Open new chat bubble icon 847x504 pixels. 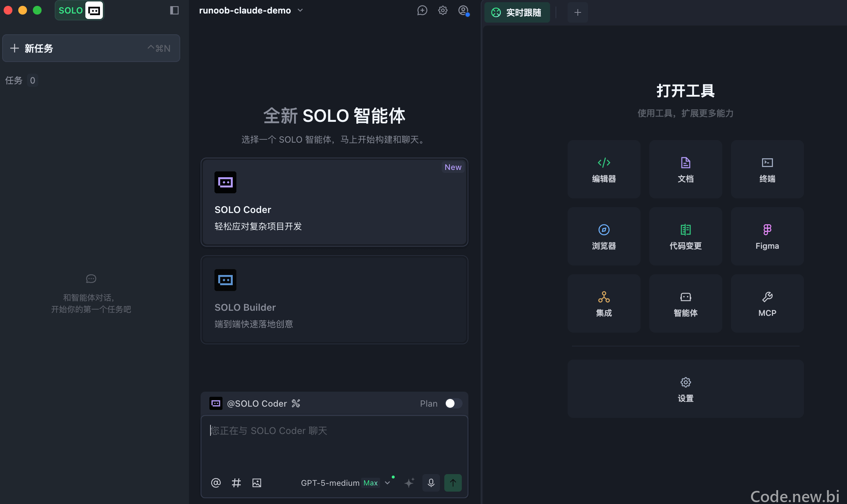pyautogui.click(x=422, y=10)
